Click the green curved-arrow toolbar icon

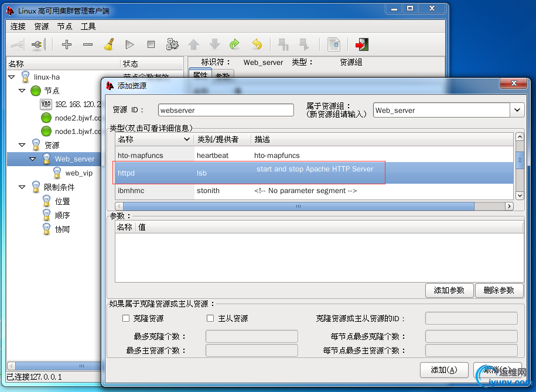235,44
